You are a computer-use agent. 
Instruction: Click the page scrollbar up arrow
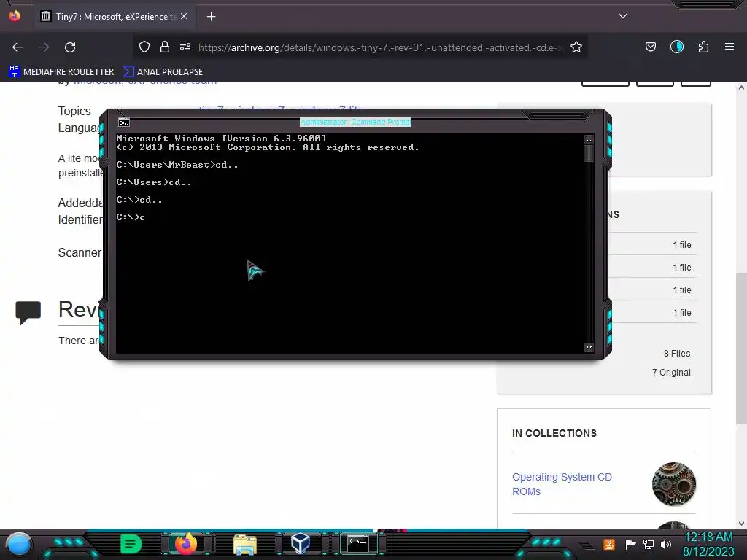point(741,87)
